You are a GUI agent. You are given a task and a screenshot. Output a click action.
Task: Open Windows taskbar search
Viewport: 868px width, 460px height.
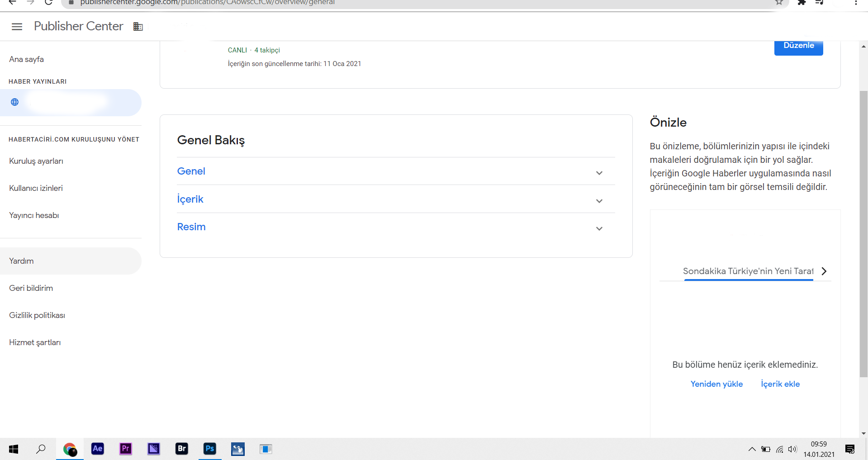41,449
